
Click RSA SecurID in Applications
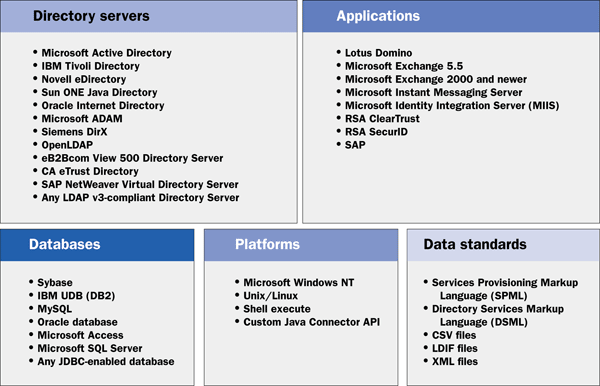pyautogui.click(x=376, y=132)
